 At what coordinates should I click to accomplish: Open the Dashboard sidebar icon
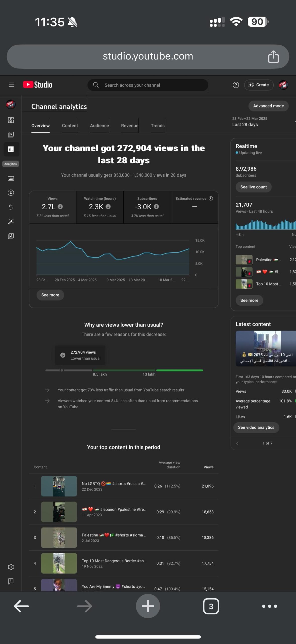[11, 120]
